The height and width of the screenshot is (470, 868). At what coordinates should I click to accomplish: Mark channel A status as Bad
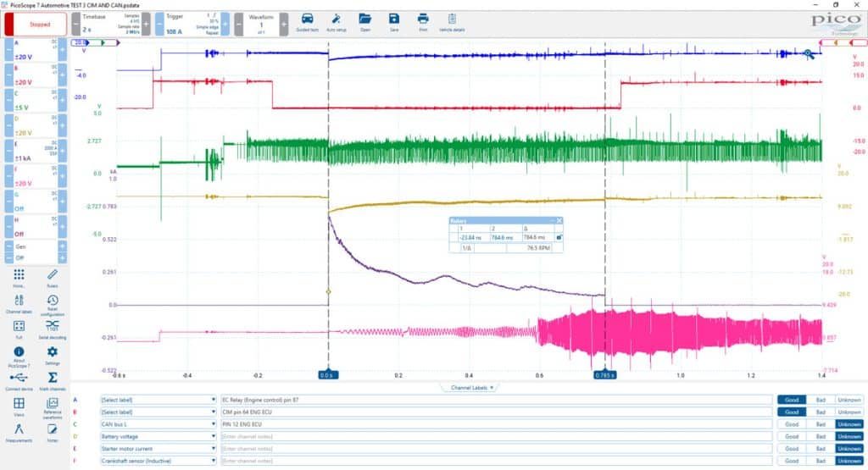tap(821, 400)
